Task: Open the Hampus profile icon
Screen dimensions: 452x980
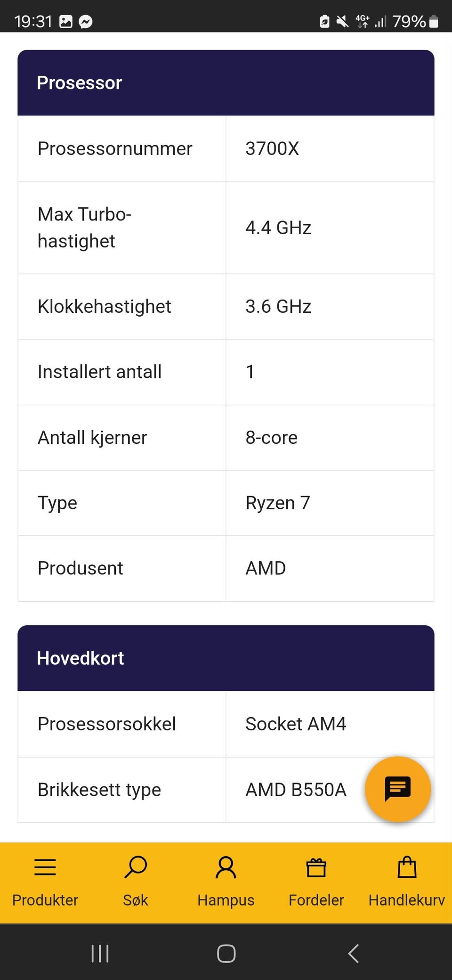Action: tap(226, 867)
